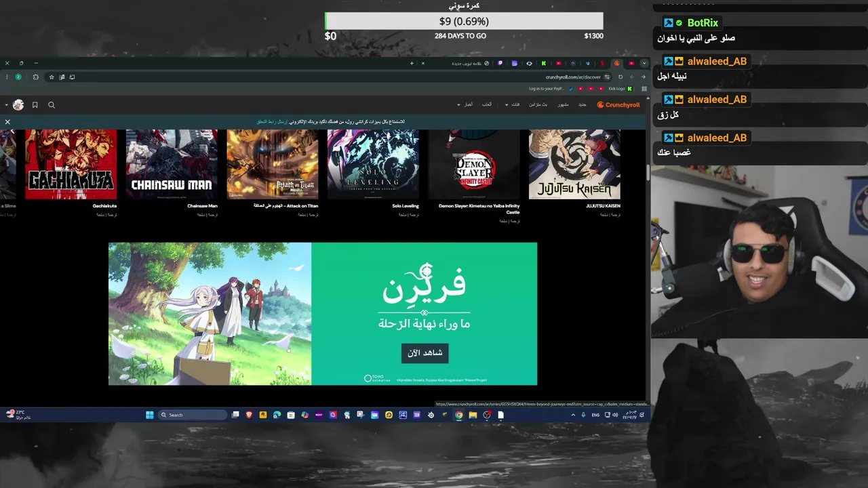868x488 pixels.
Task: Open the site information icon in address bar
Action: [607, 77]
